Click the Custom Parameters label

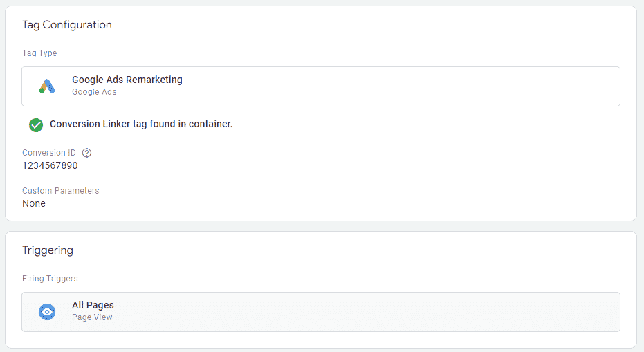[x=60, y=191]
